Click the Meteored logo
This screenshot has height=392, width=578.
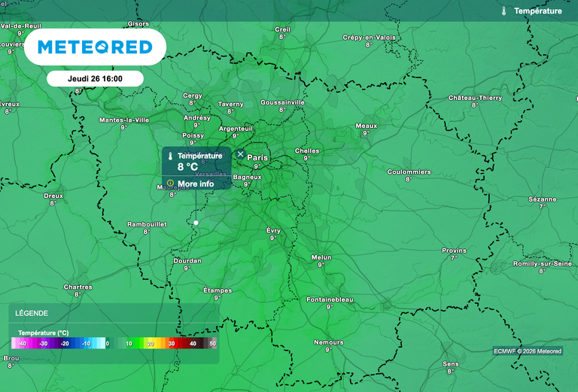tap(95, 47)
